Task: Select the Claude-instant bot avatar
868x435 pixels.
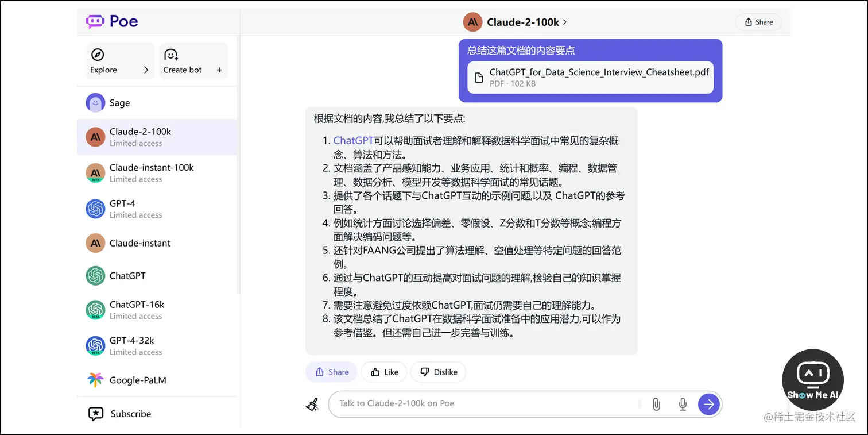Action: click(x=95, y=243)
